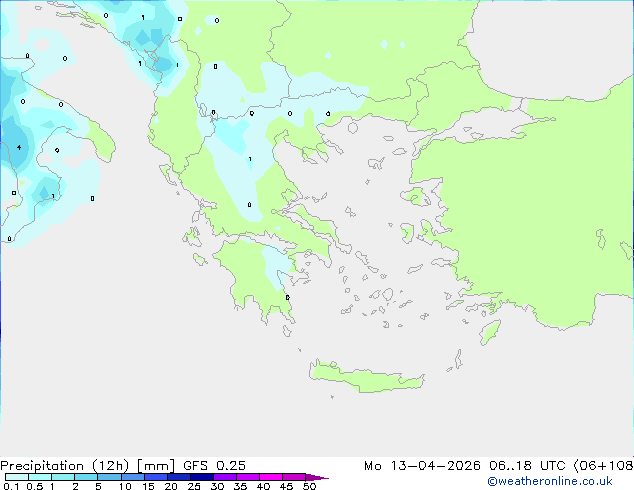Click the '45' legend scale label
The height and width of the screenshot is (490, 634).
tap(286, 486)
